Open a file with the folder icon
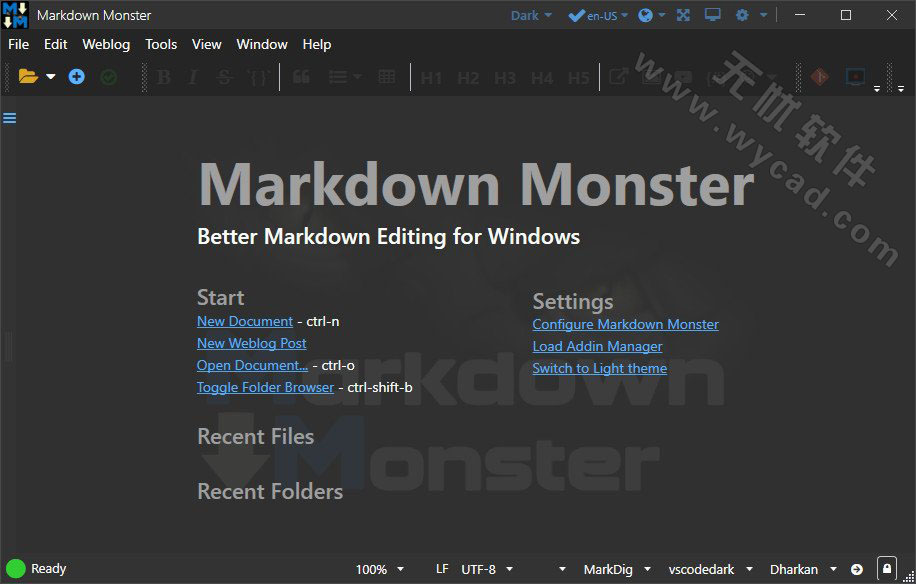 tap(28, 77)
